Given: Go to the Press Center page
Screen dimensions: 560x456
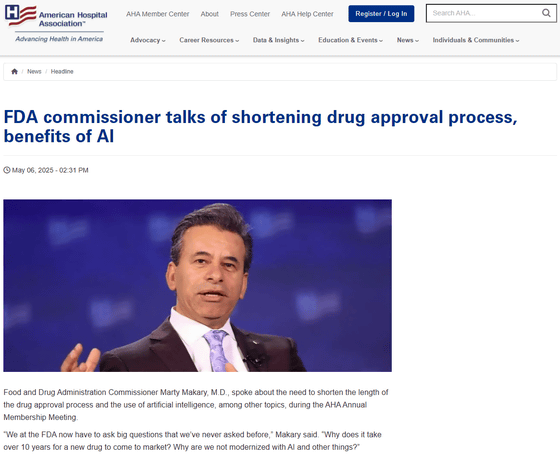Looking at the screenshot, I should (250, 14).
